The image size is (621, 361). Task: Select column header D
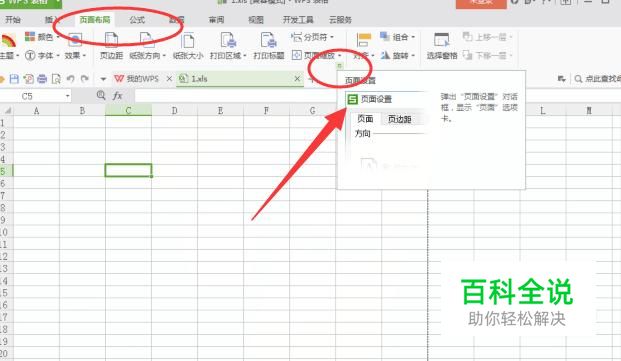point(174,110)
